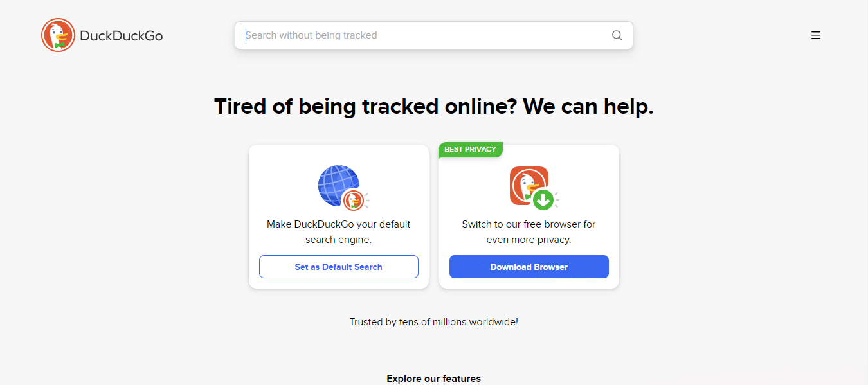Click the 'Tired of being tracked online?' headline
Image resolution: width=868 pixels, height=385 pixels.
433,106
